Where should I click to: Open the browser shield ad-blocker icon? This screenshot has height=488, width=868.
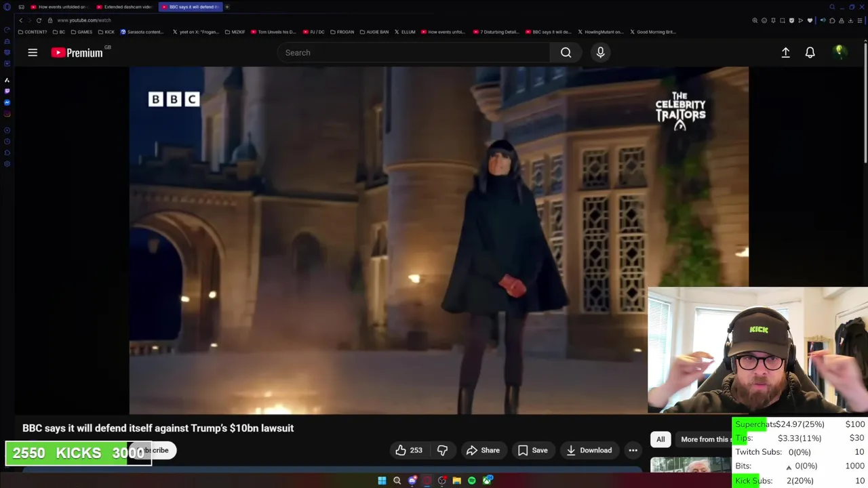791,20
